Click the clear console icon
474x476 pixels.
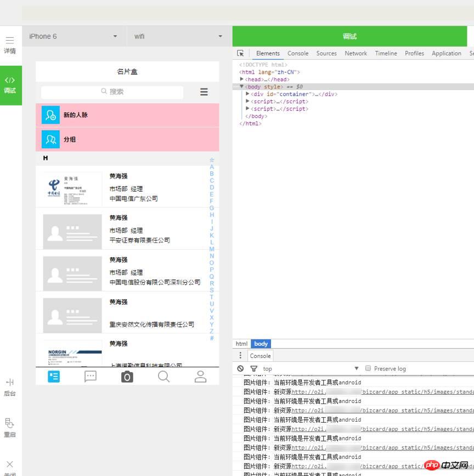coord(241,368)
